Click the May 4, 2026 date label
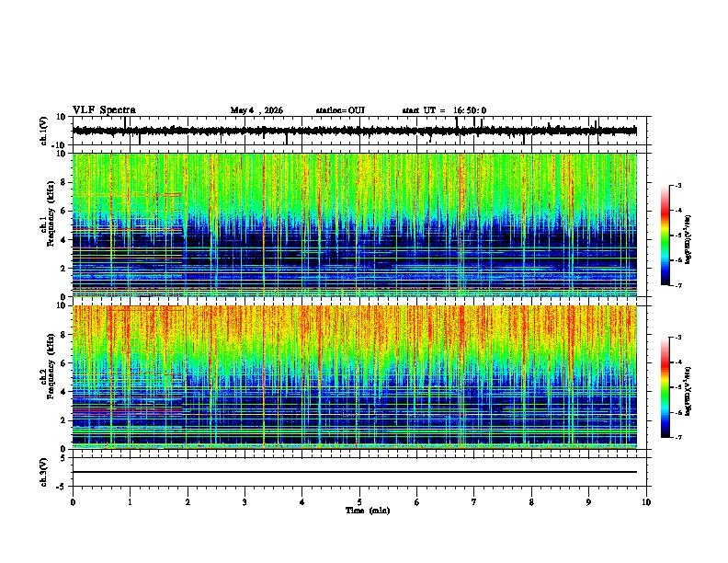 (x=256, y=110)
